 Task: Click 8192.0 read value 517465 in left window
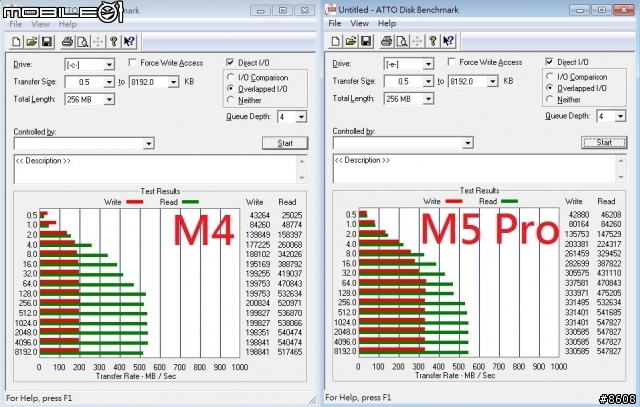290,352
